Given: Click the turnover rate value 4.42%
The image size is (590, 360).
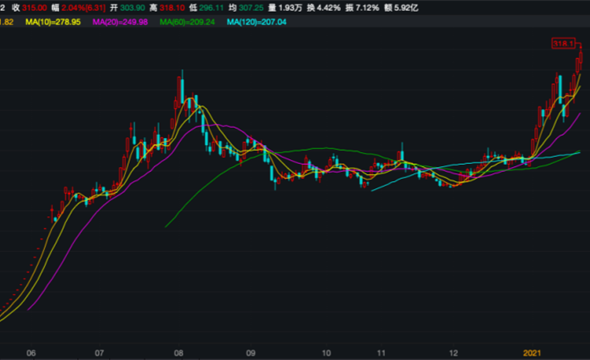Looking at the screenshot, I should click(x=328, y=8).
